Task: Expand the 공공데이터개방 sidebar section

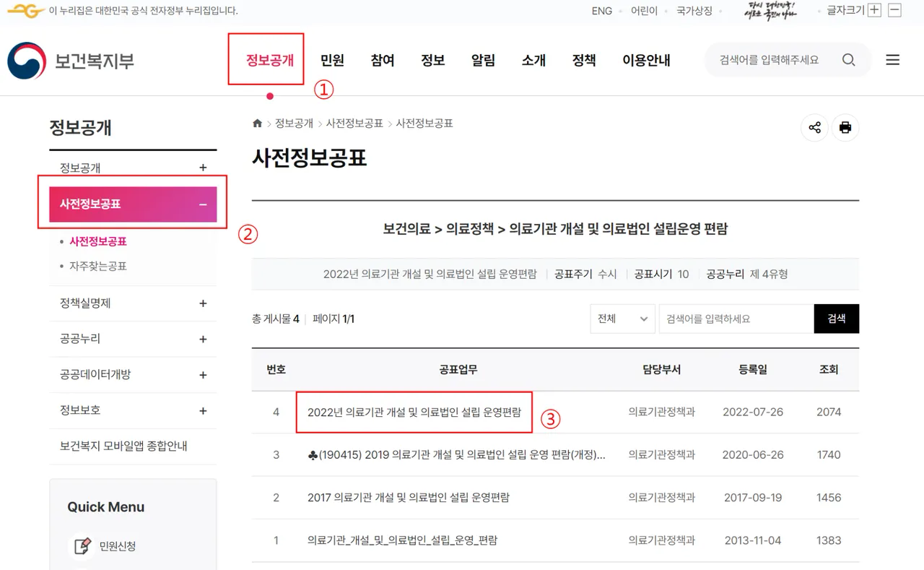Action: [x=203, y=375]
